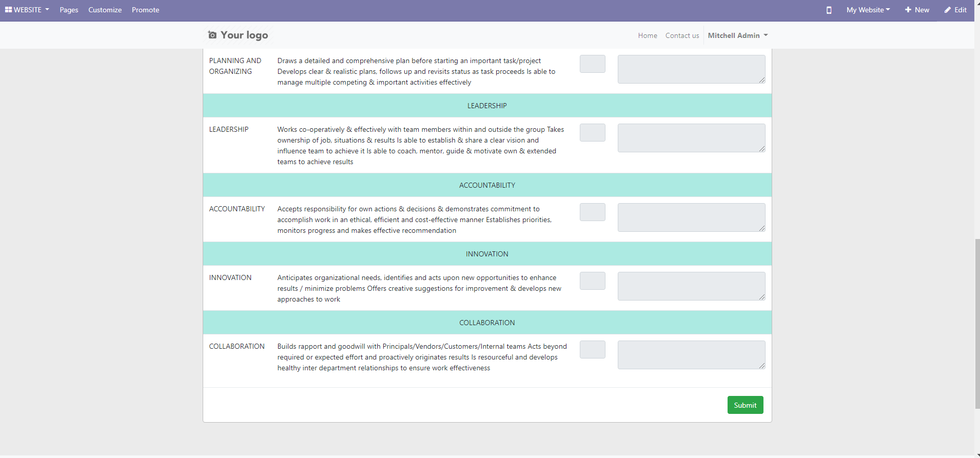
Task: Click the Accountability comment text area
Action: (x=691, y=217)
